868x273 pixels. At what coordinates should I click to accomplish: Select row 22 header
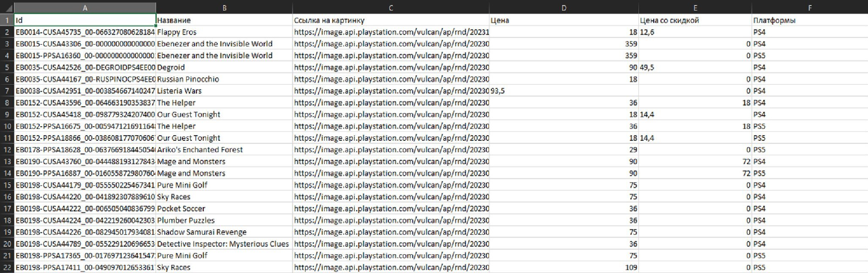[7, 267]
